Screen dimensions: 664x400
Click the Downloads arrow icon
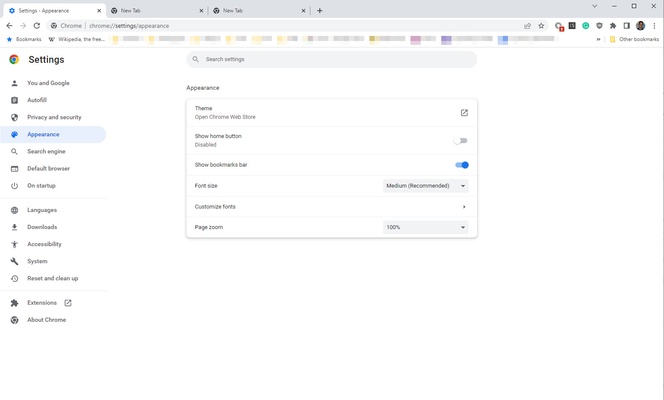coord(14,227)
